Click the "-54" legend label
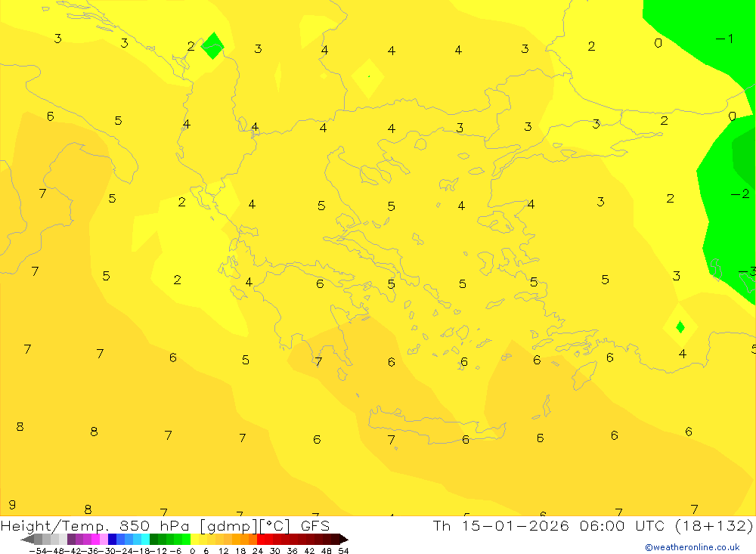This screenshot has width=756, height=554. tap(38, 551)
